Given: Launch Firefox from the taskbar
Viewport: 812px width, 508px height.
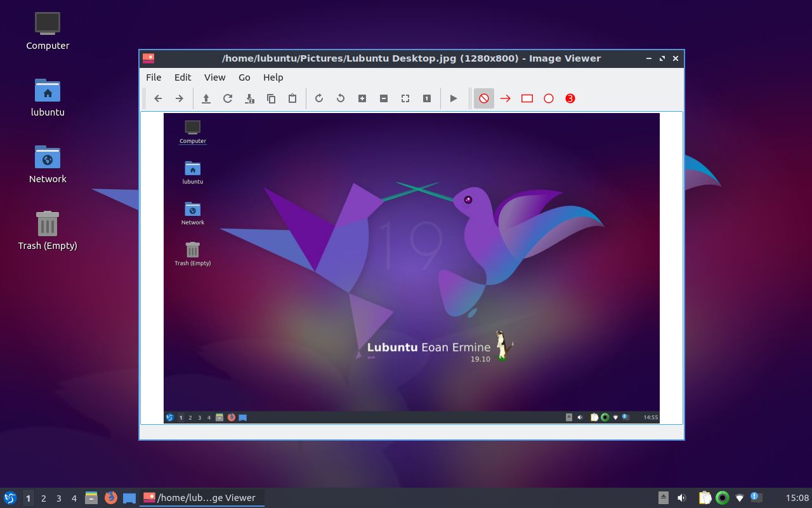Looking at the screenshot, I should [111, 498].
